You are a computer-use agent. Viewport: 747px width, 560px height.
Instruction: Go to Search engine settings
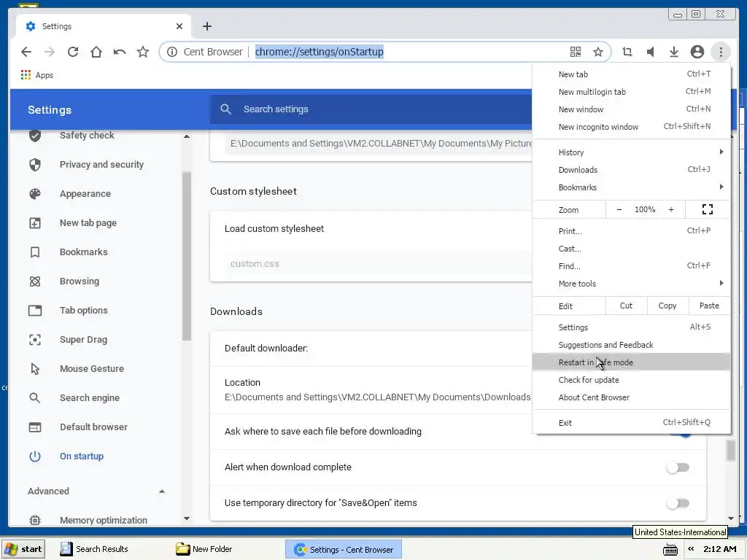click(90, 398)
